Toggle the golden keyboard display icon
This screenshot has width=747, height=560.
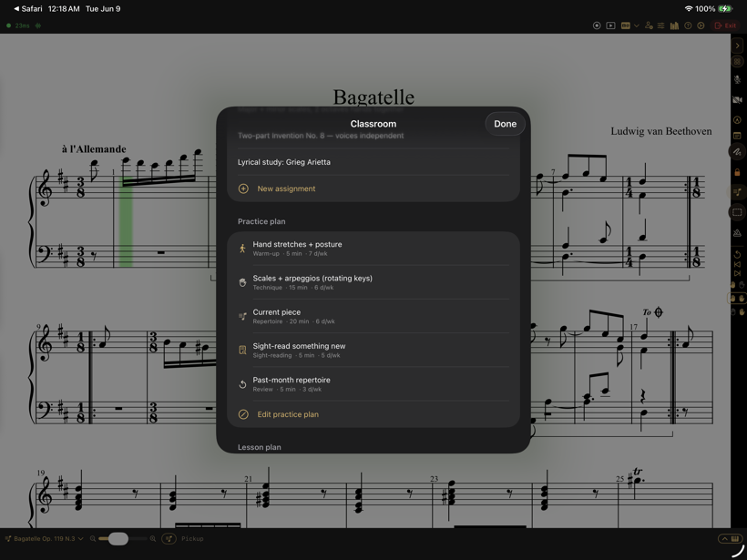626,25
